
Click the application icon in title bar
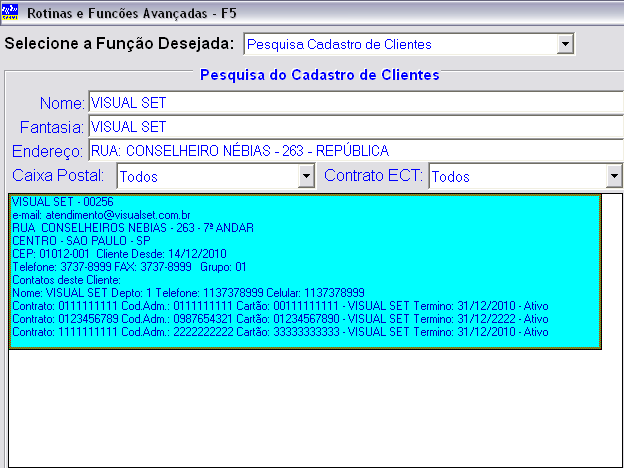[x=10, y=12]
